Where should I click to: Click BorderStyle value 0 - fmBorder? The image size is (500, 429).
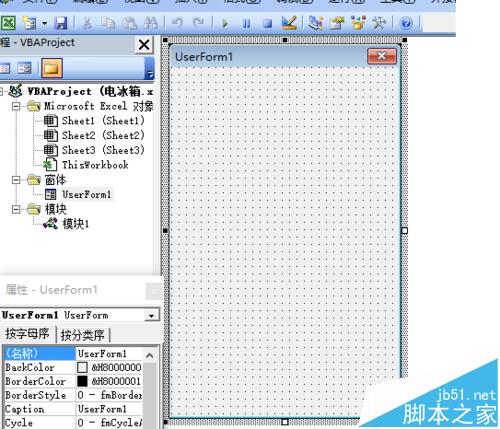click(x=109, y=395)
